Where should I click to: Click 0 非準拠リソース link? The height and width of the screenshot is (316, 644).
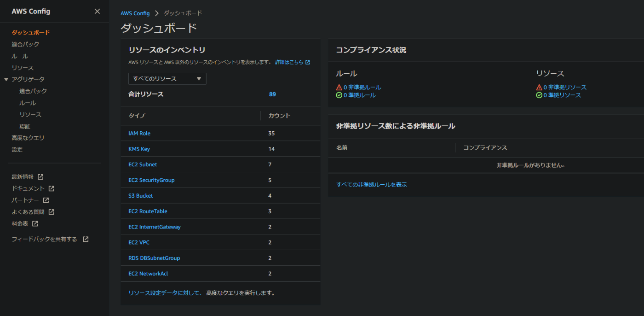coord(565,87)
